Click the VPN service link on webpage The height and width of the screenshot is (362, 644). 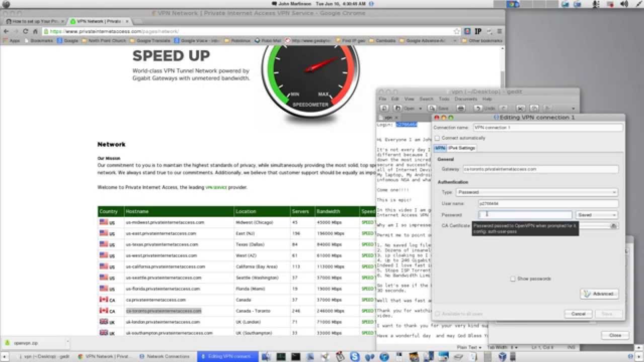216,188
